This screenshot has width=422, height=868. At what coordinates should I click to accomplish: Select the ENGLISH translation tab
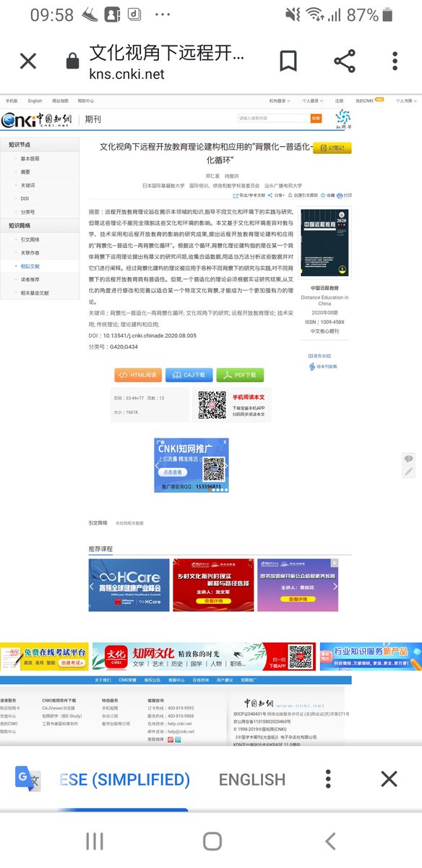(x=252, y=779)
